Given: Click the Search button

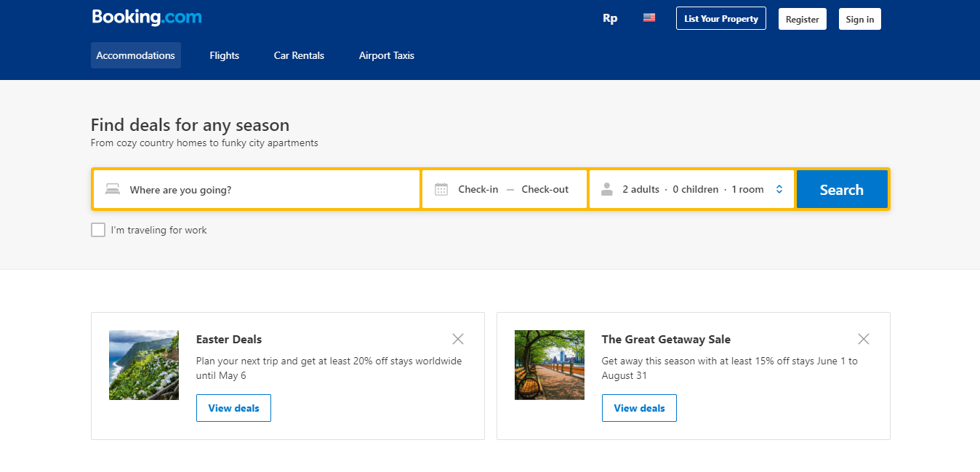Looking at the screenshot, I should pos(842,188).
